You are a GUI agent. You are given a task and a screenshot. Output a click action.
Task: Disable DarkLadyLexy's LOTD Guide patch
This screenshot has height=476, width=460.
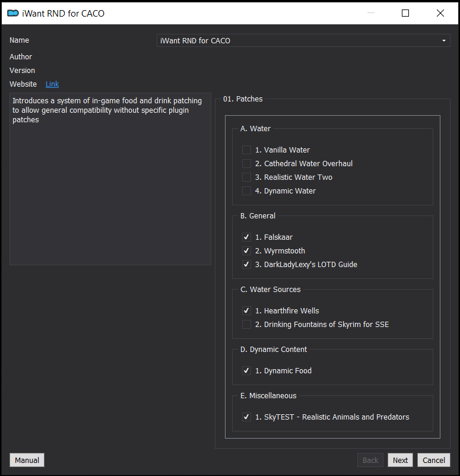click(246, 264)
